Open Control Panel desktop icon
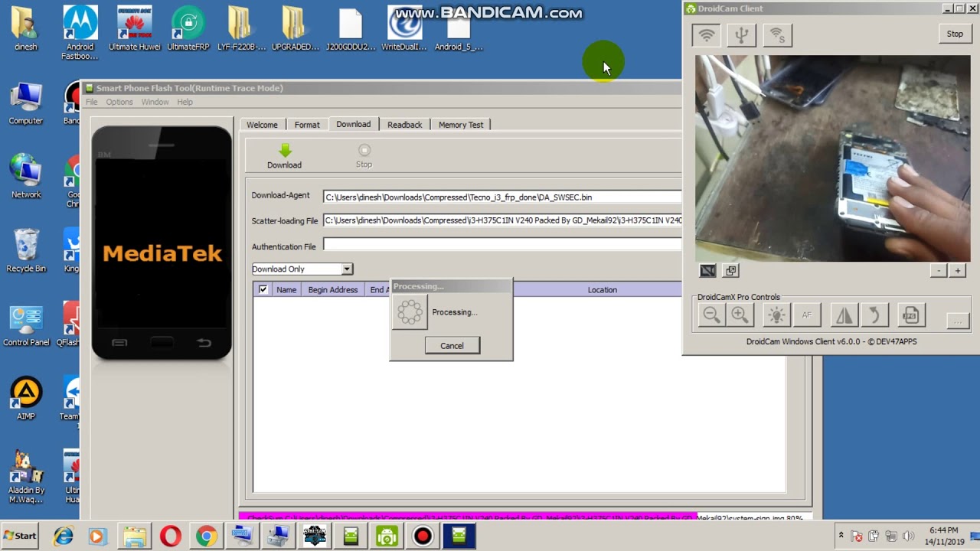This screenshot has width=980, height=551. [x=26, y=326]
